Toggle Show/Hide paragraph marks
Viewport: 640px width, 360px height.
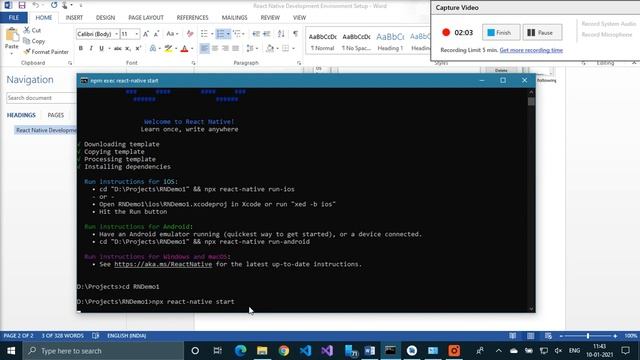click(296, 34)
